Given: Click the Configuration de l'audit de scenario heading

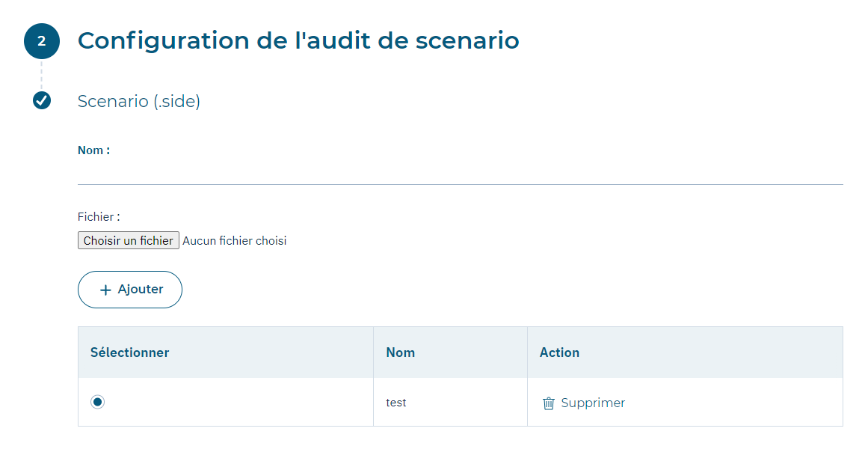Looking at the screenshot, I should 298,40.
